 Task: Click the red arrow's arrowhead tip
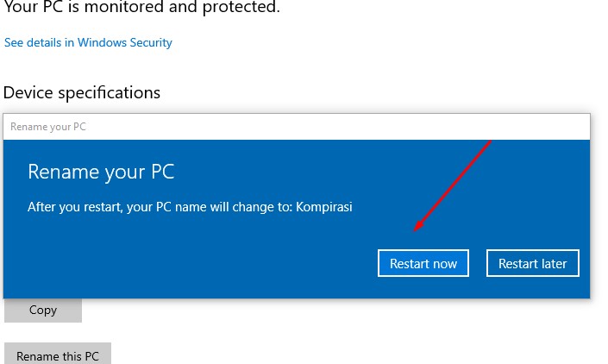(x=415, y=231)
